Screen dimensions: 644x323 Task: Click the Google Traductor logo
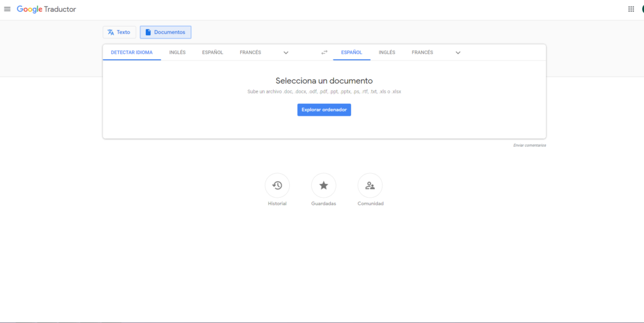coord(46,9)
